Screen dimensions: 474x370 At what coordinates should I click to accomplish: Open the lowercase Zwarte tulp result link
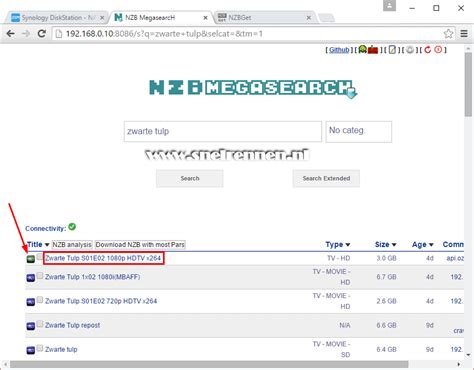click(x=61, y=349)
